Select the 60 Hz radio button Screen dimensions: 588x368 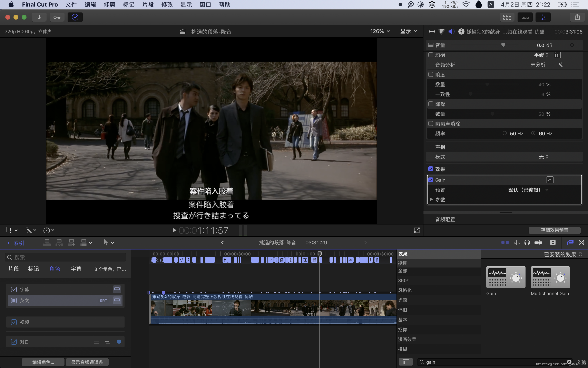click(533, 133)
